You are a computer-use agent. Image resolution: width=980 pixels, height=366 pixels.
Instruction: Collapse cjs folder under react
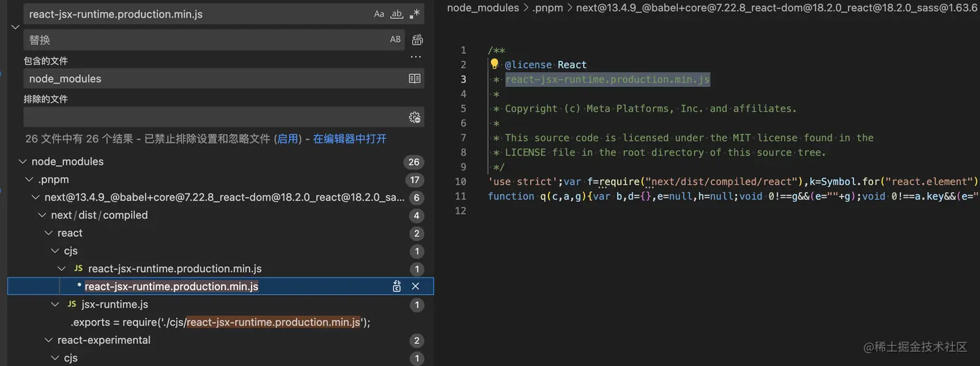[x=55, y=251]
